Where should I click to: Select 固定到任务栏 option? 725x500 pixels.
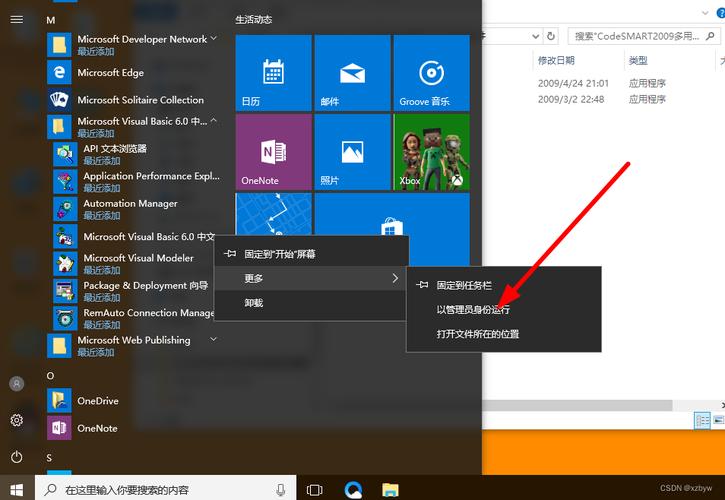coord(504,285)
